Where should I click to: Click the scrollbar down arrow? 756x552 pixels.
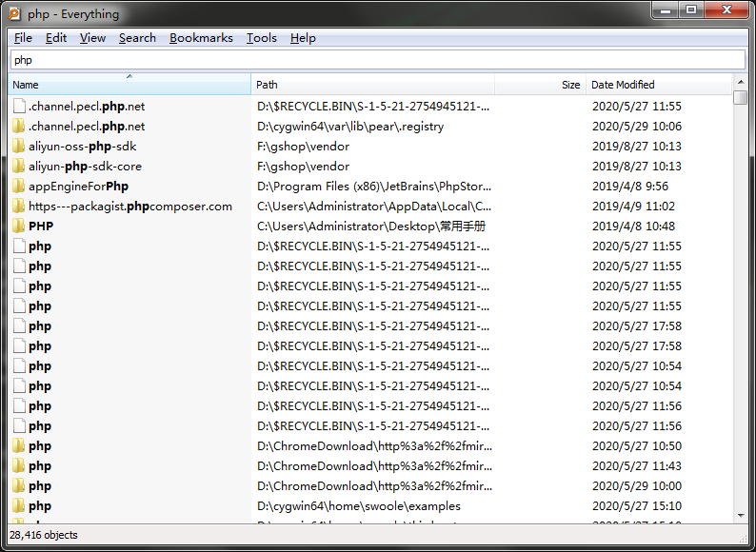[x=741, y=516]
